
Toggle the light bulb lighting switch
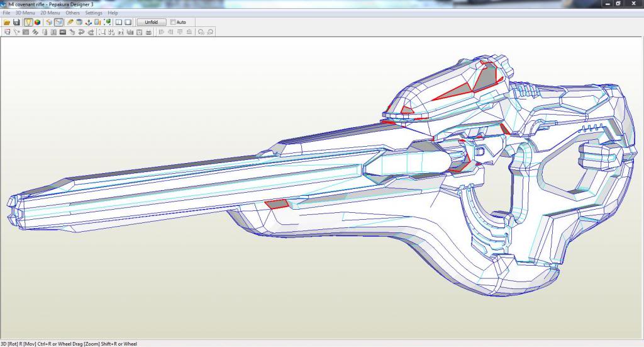click(x=28, y=22)
